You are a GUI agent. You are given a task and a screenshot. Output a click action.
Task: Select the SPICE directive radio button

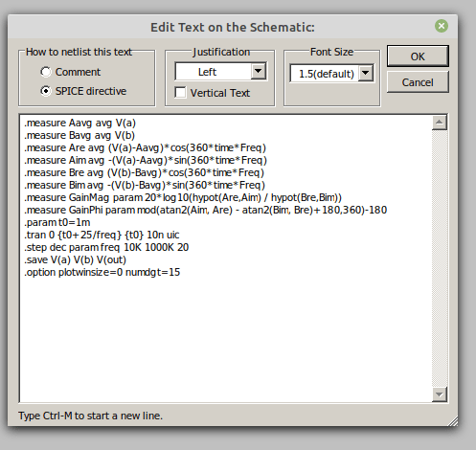coord(46,91)
